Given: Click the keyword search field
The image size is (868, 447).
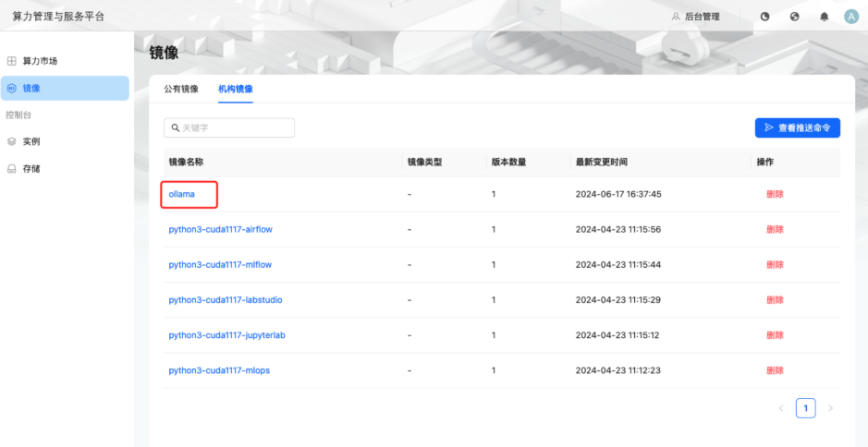Looking at the screenshot, I should tap(229, 127).
